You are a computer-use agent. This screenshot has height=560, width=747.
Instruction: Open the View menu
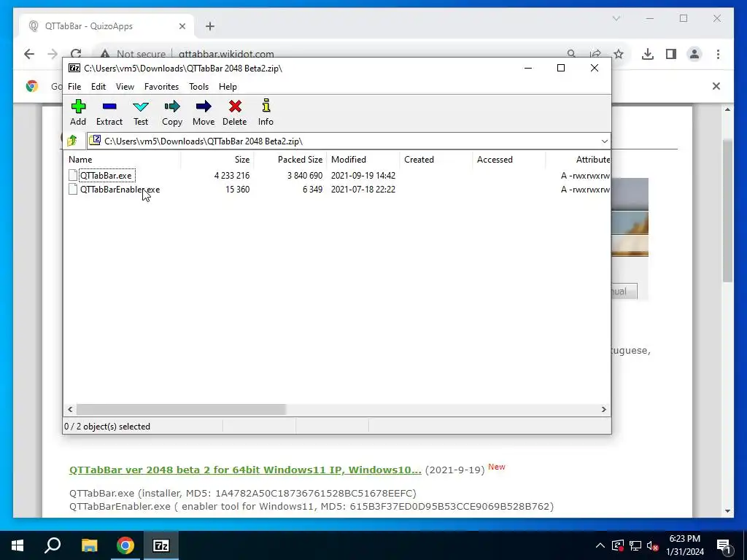pos(125,87)
